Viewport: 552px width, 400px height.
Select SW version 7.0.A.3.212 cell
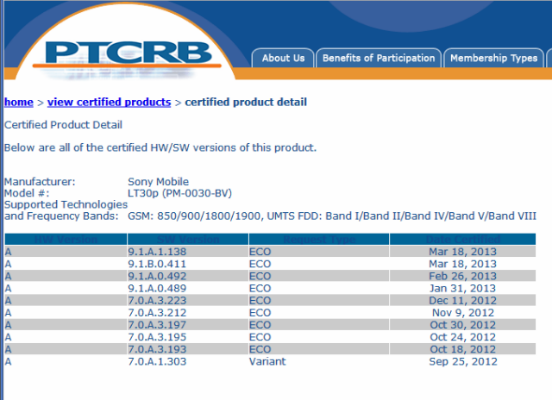point(188,313)
